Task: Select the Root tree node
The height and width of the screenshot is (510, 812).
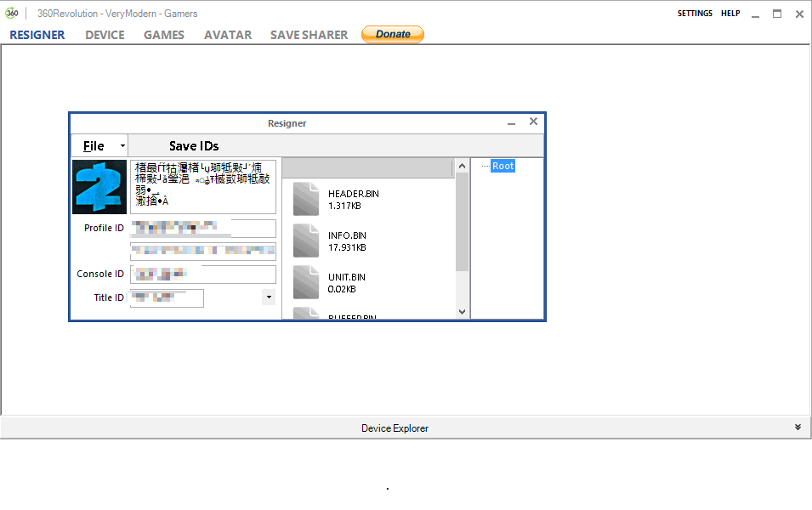Action: point(503,166)
